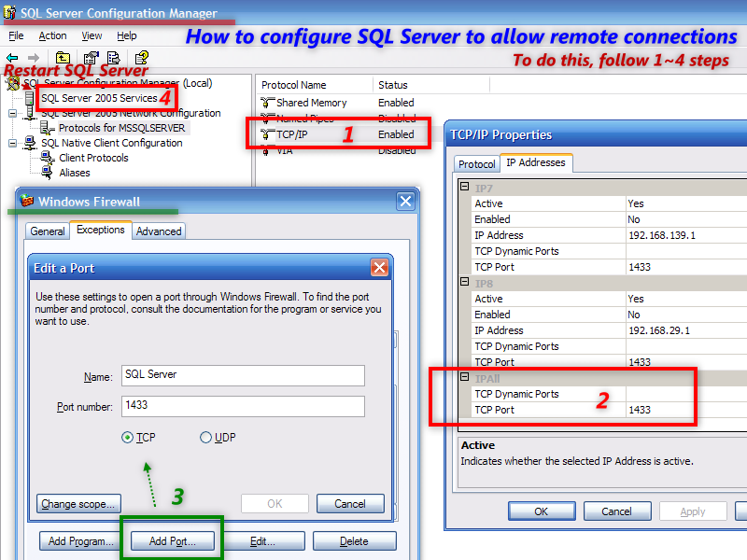Close the Edit a Port dialog

[379, 268]
